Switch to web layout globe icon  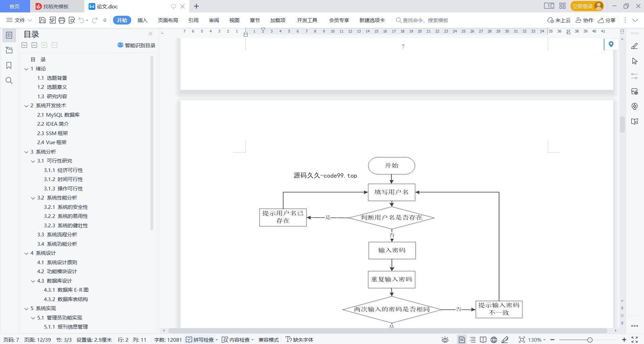[x=494, y=340]
